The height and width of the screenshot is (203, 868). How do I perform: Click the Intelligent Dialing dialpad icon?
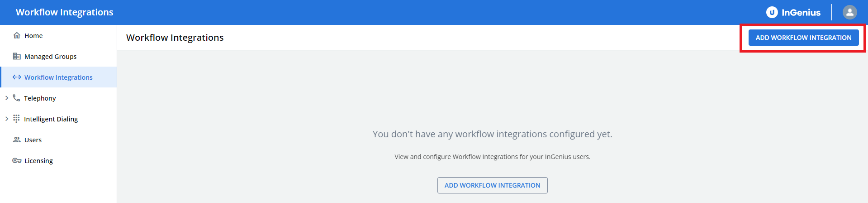coord(16,119)
